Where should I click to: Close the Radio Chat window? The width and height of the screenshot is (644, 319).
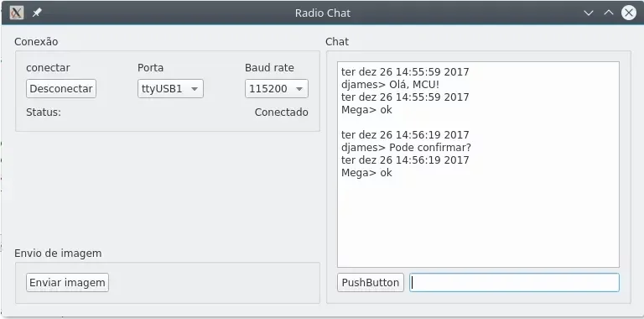628,13
